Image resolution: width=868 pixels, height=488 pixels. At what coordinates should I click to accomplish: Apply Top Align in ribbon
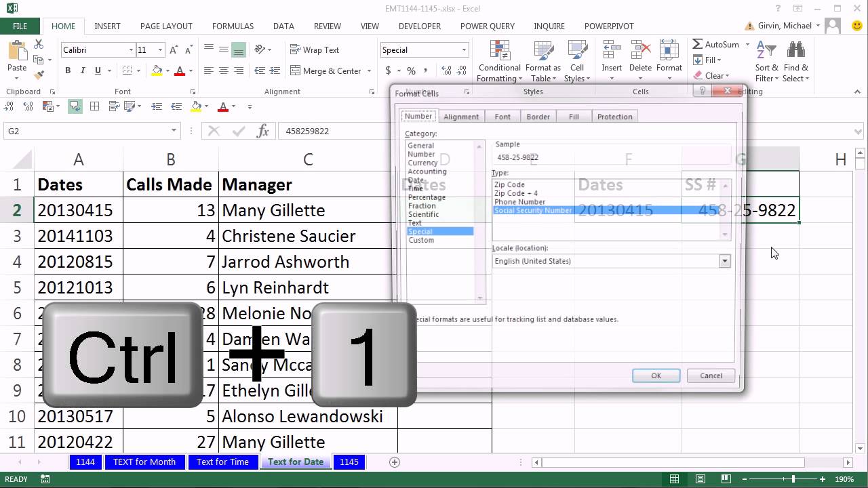coord(208,50)
